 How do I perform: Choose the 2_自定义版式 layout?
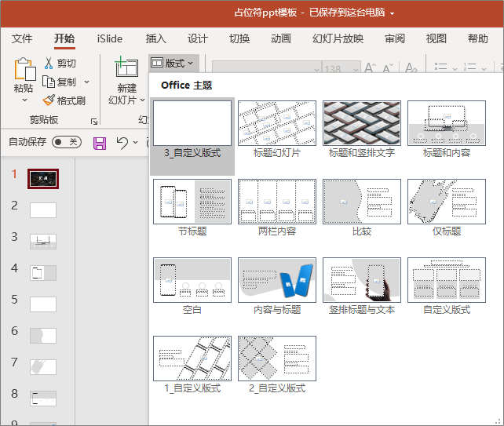[x=277, y=365]
